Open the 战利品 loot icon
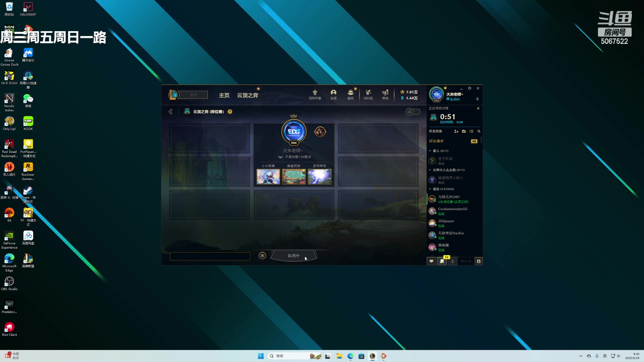This screenshot has height=362, width=644. (368, 95)
